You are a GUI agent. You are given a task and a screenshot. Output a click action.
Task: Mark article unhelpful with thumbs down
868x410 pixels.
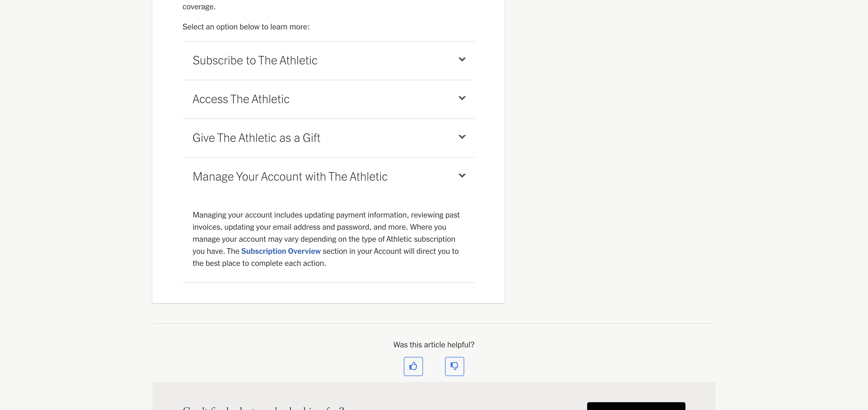[454, 366]
